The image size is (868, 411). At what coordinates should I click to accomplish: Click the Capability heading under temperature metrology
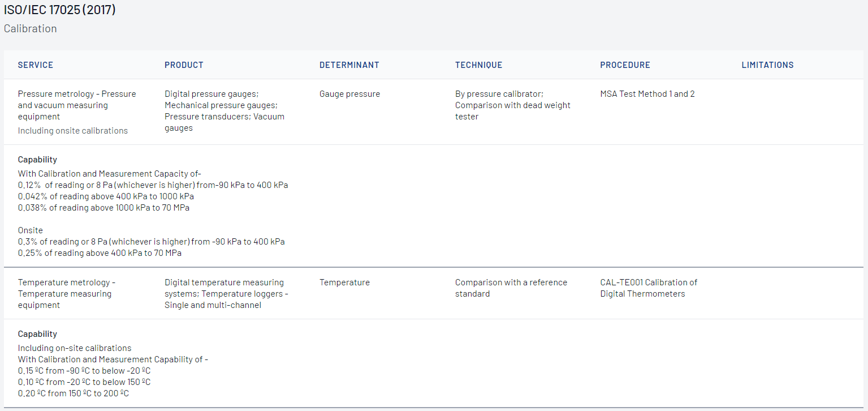(37, 334)
